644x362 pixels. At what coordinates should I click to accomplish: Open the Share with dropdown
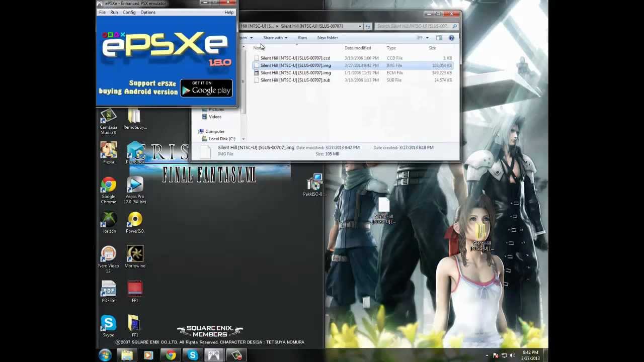pos(275,38)
